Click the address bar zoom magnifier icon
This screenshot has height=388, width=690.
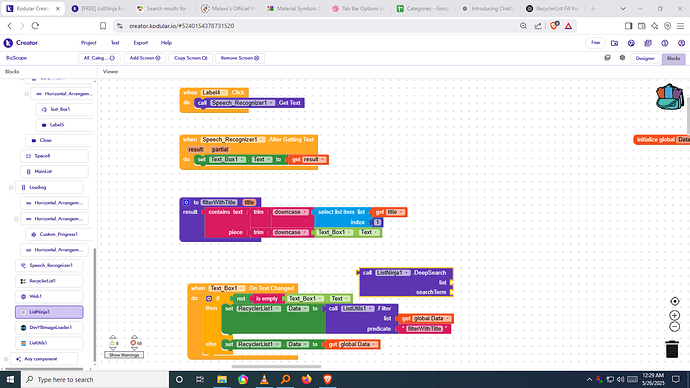click(523, 26)
